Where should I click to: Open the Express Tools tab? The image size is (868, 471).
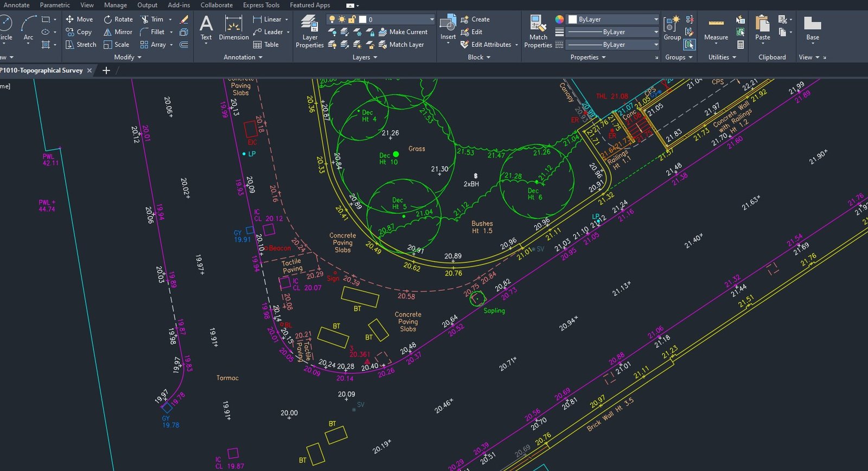(x=261, y=5)
